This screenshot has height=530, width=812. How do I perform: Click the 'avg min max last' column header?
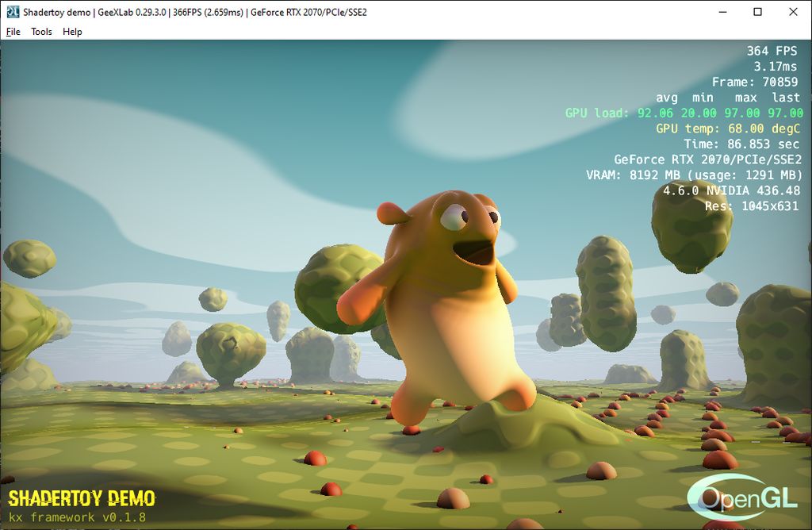tap(728, 98)
